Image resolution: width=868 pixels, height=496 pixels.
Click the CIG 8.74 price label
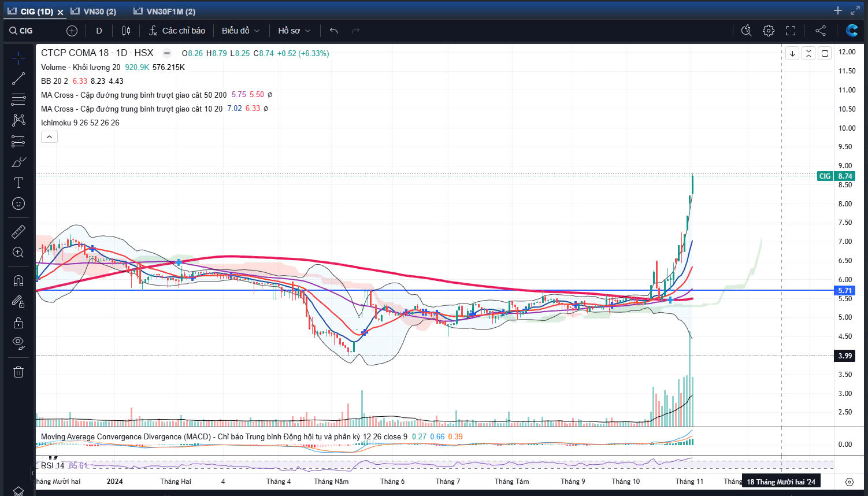(x=836, y=176)
